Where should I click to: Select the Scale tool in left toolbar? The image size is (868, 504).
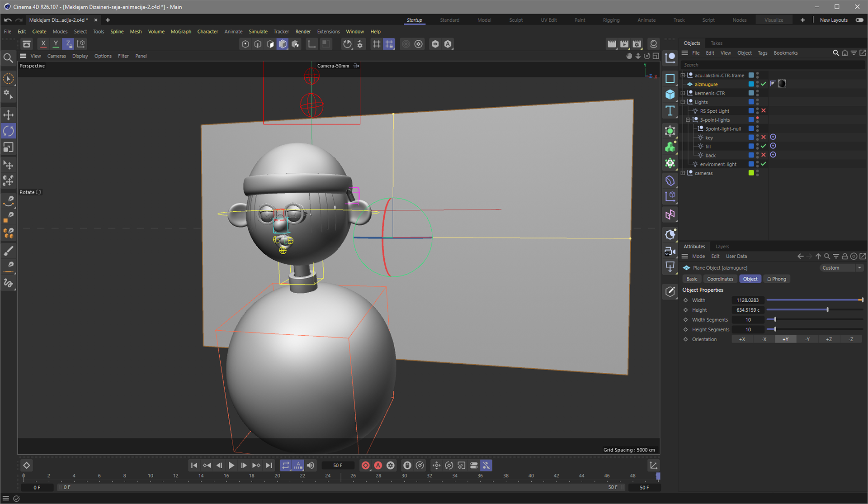(x=9, y=147)
